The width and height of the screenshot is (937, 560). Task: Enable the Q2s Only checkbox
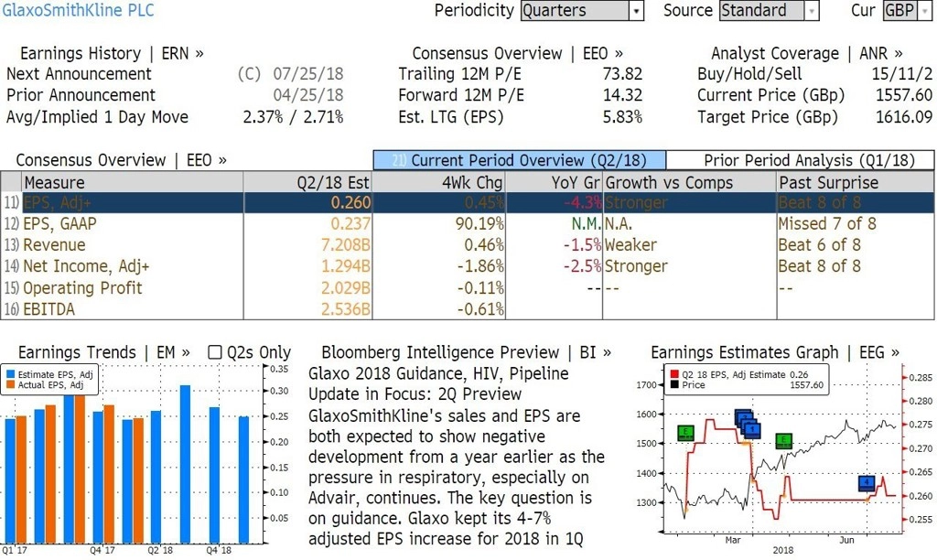click(214, 352)
